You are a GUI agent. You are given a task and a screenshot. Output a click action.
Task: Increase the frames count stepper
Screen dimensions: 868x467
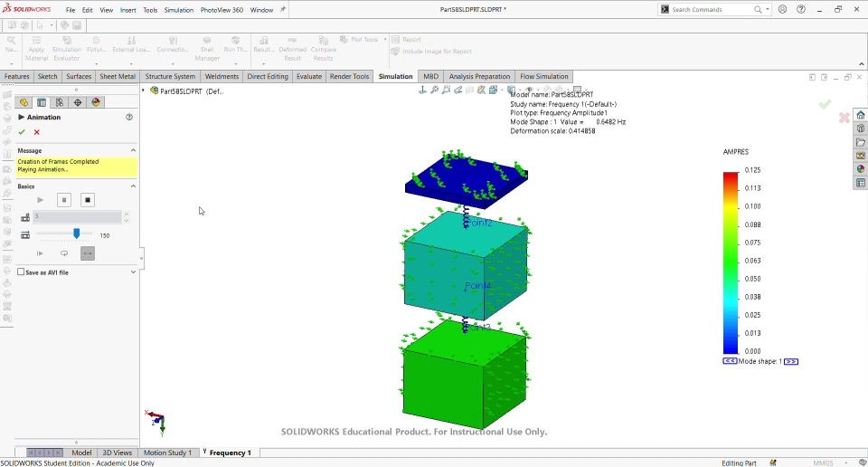[x=127, y=214]
